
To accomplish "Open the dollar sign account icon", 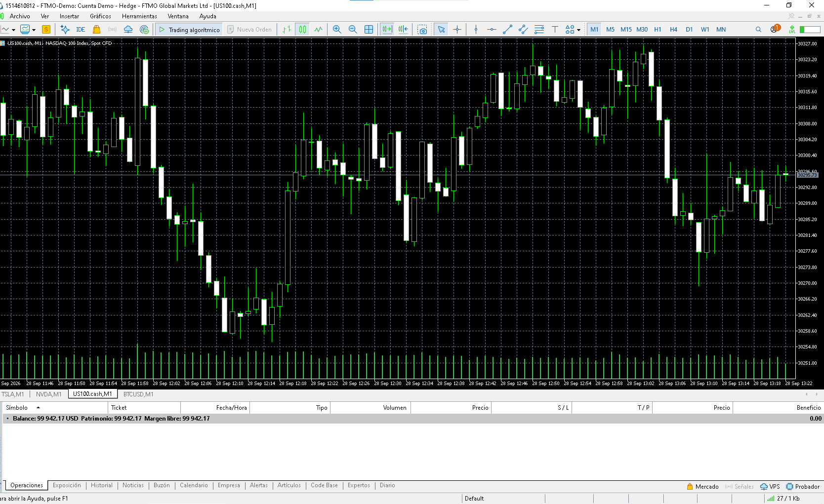I will [x=46, y=30].
